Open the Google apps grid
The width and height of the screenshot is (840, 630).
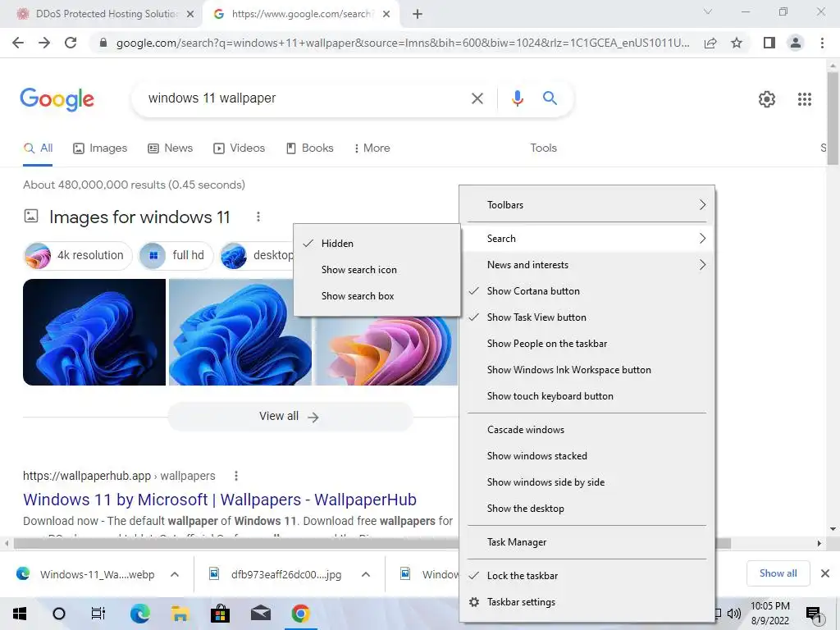click(x=804, y=99)
